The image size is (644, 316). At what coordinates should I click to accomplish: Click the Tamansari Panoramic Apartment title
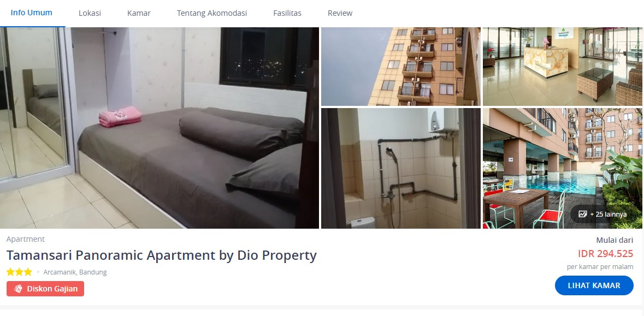162,255
